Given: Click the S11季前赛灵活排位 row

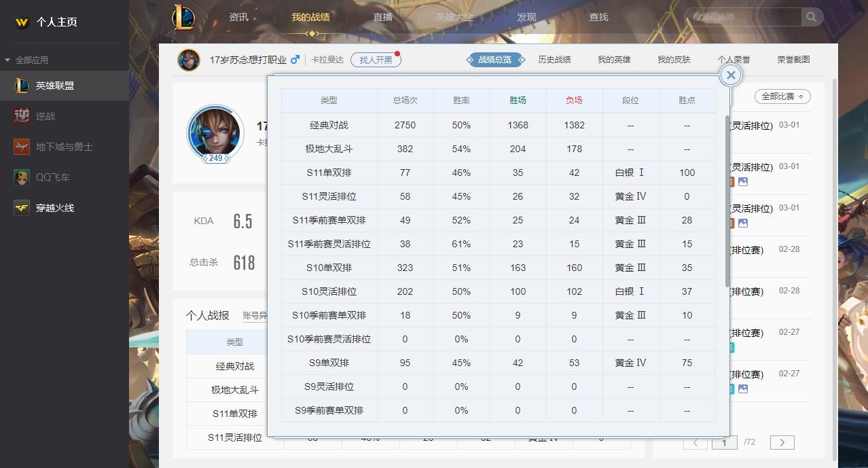Looking at the screenshot, I should tap(498, 244).
